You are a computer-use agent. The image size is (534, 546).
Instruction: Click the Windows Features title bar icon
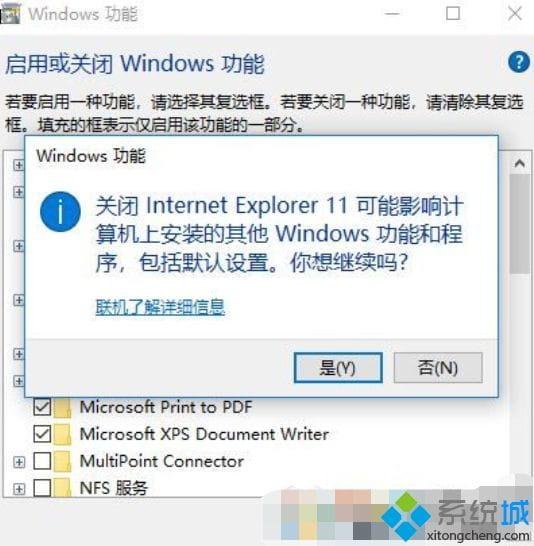point(10,14)
